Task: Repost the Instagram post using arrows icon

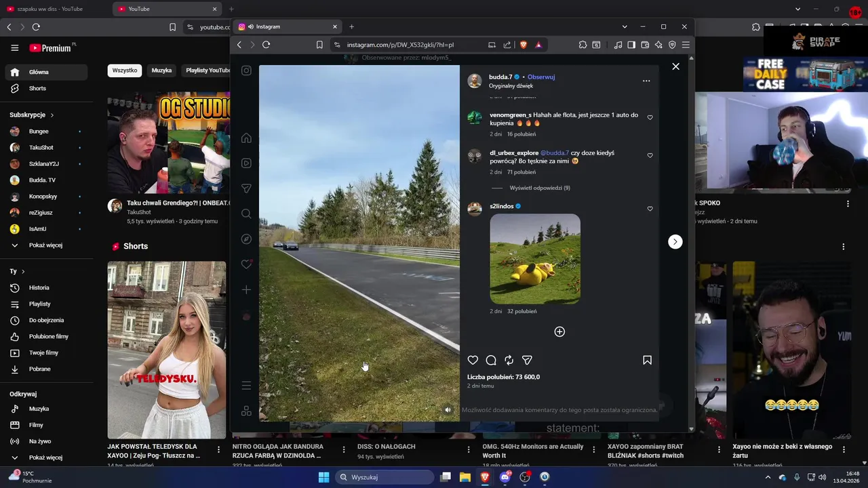Action: coord(509,361)
